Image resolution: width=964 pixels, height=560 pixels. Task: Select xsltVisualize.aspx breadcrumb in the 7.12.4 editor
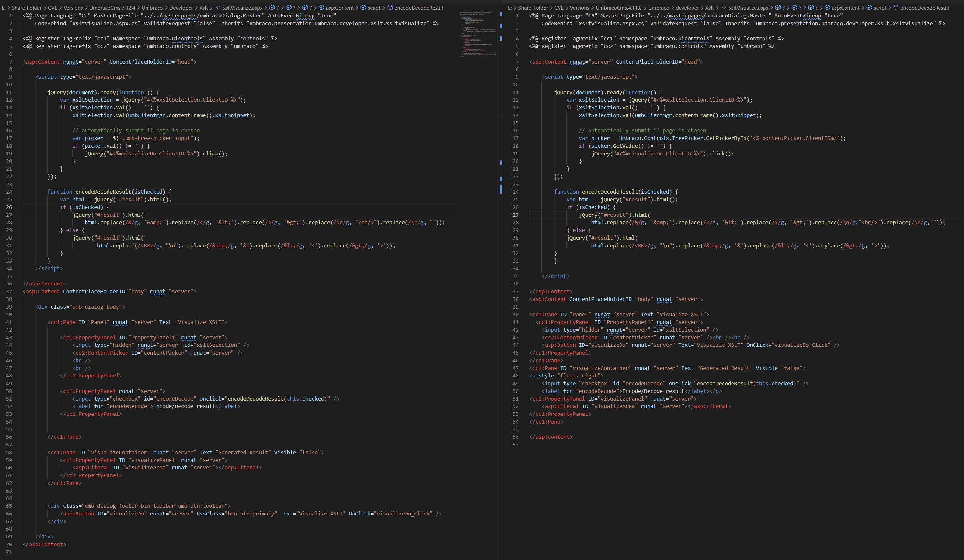(242, 8)
